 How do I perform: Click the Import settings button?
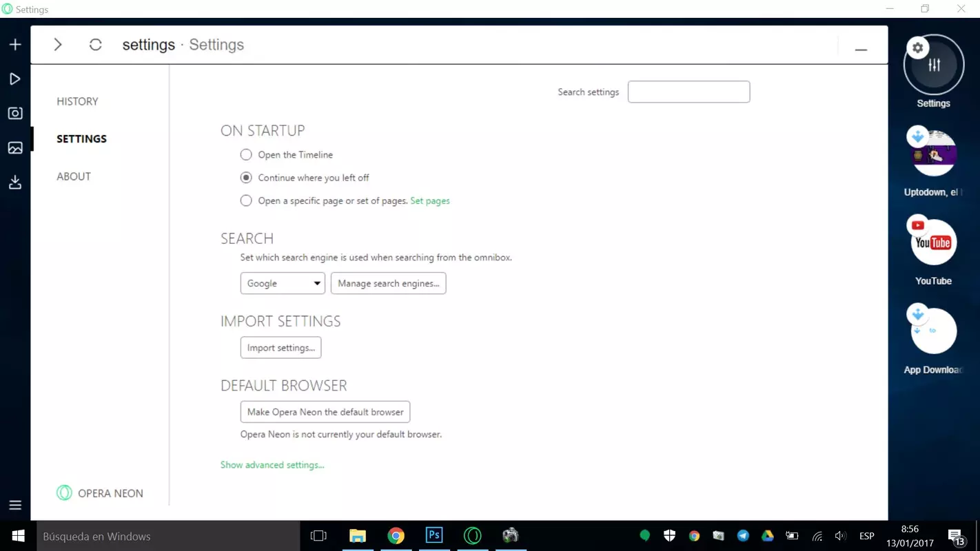click(280, 348)
